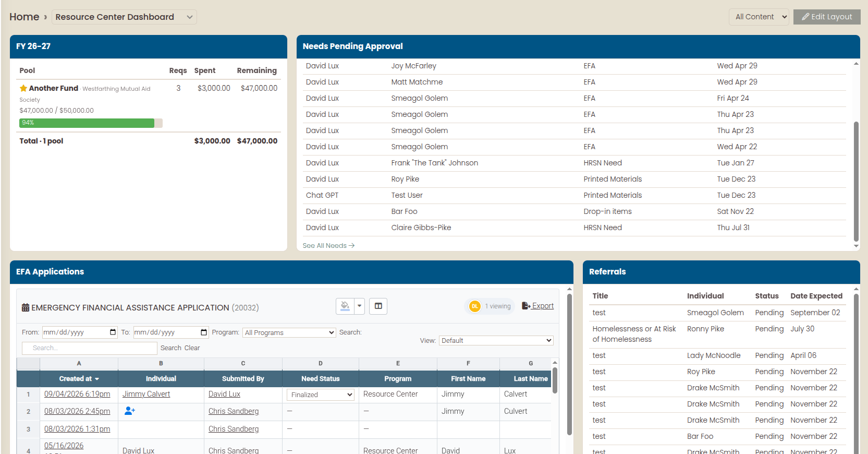Open Roy Pike Printed Materials need
This screenshot has width=868, height=454.
pos(574,179)
